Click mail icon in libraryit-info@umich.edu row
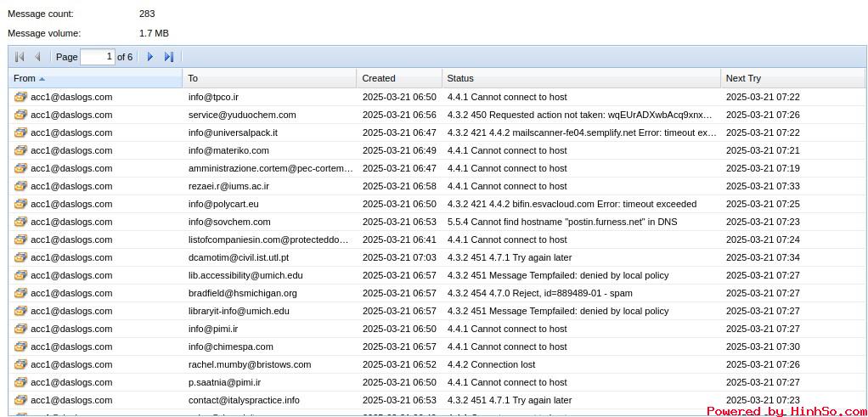Viewport: 868px width, 417px height. 20,311
